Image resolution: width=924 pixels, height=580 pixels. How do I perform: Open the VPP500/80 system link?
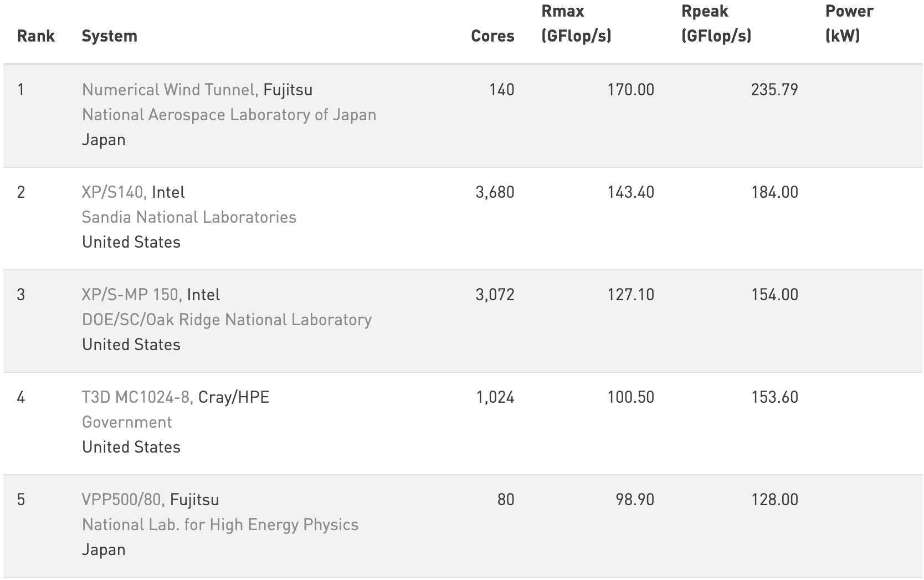tap(121, 500)
